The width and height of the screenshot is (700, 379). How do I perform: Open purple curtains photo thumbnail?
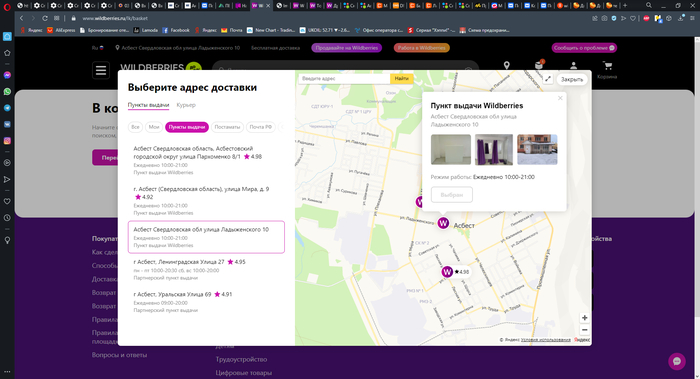[494, 150]
